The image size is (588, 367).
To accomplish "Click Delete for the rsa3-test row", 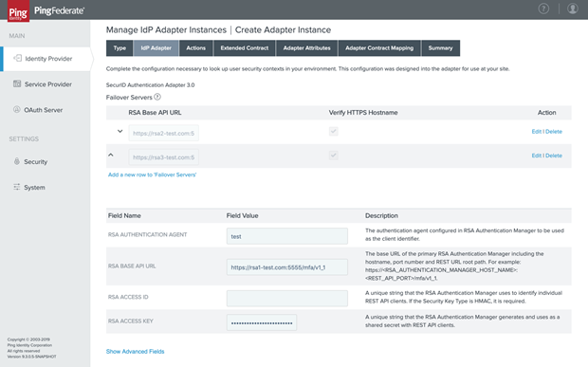I will click(x=554, y=156).
